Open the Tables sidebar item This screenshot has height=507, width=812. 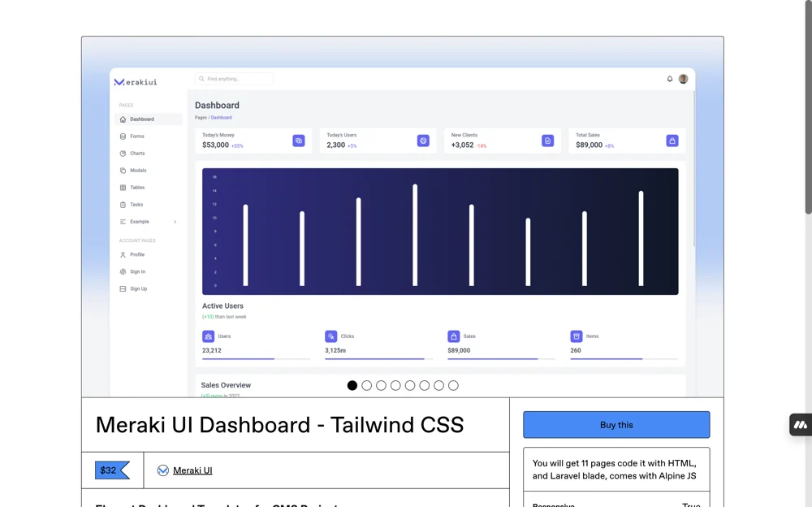pos(149,188)
